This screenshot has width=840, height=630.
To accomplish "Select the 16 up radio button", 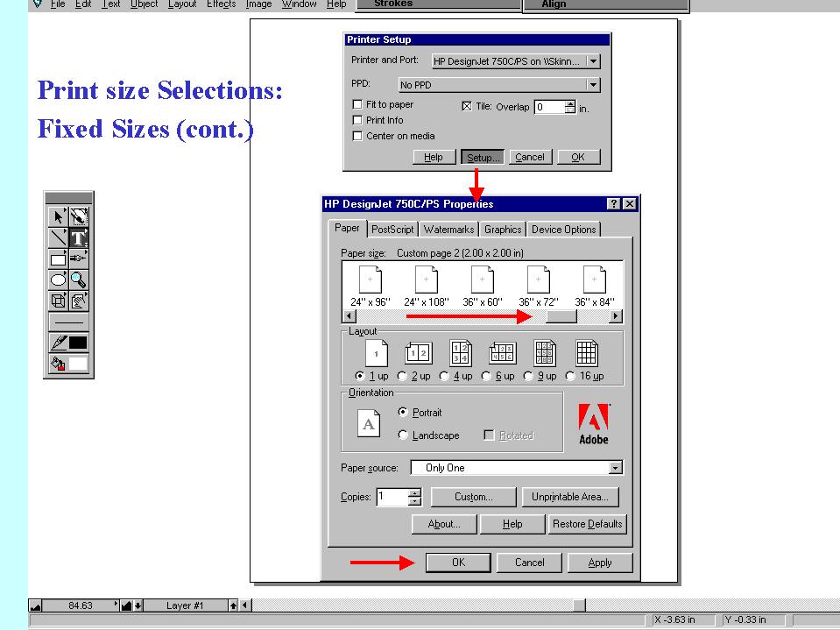I will click(x=570, y=376).
